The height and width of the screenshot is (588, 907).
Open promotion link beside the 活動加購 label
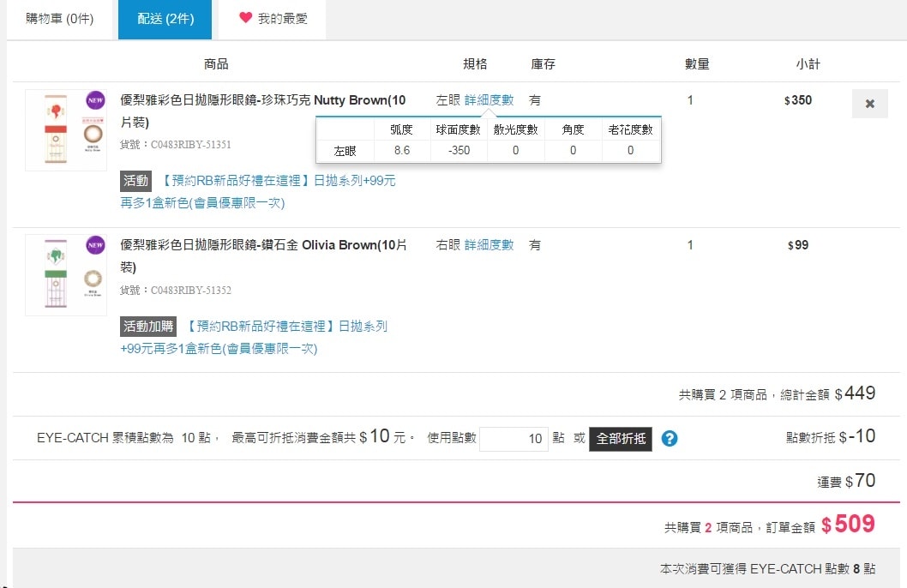pyautogui.click(x=286, y=327)
